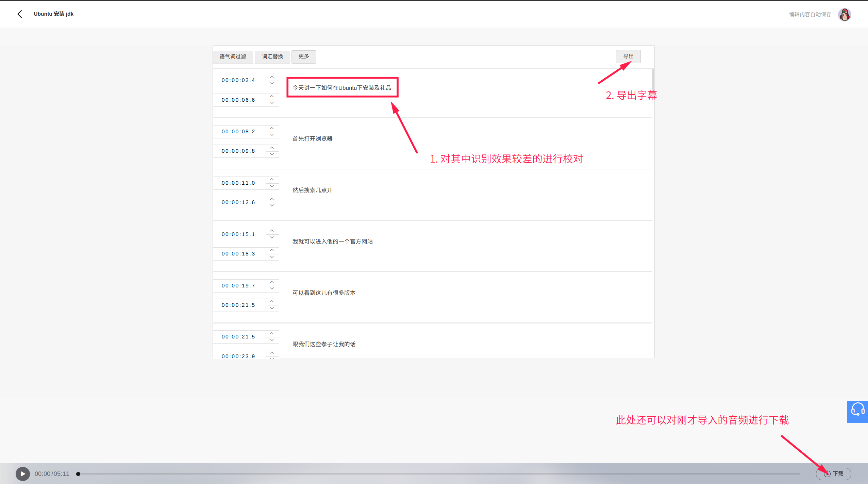
Task: Click the 下载 download button
Action: 833,473
